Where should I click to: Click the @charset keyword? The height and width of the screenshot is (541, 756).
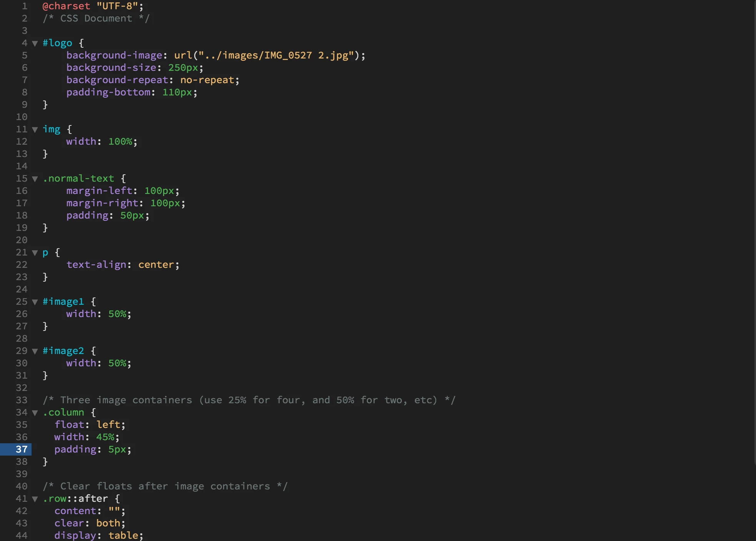66,6
